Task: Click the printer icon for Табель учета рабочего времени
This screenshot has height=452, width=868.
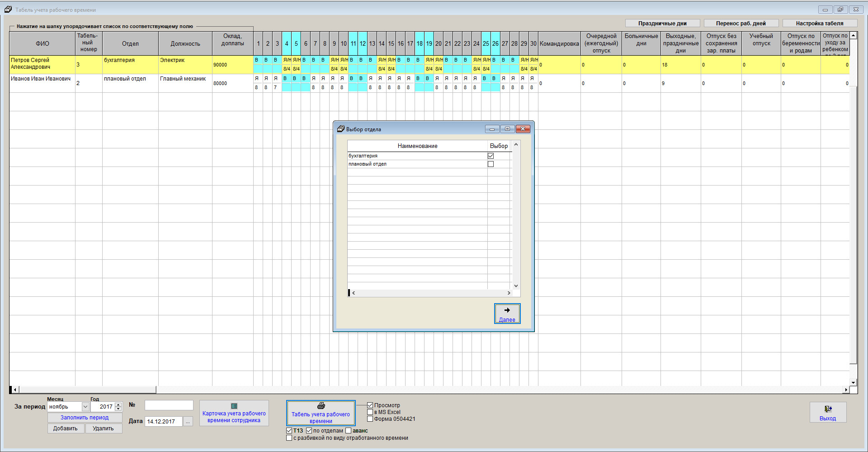Action: [x=321, y=406]
